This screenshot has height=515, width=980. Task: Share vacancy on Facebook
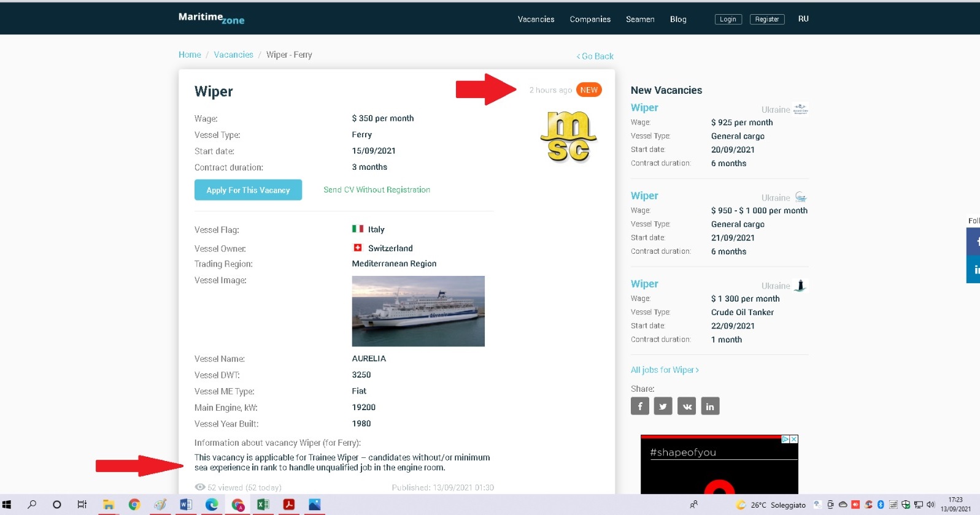[x=639, y=406]
